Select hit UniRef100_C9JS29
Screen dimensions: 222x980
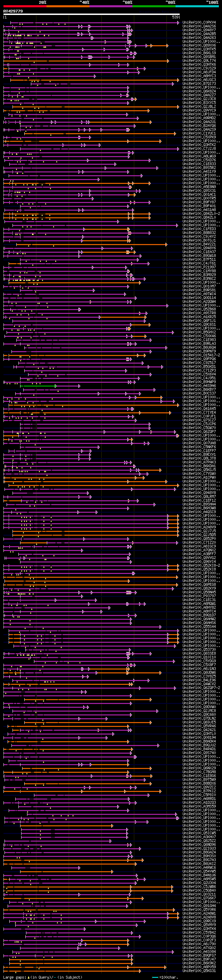[199, 68]
